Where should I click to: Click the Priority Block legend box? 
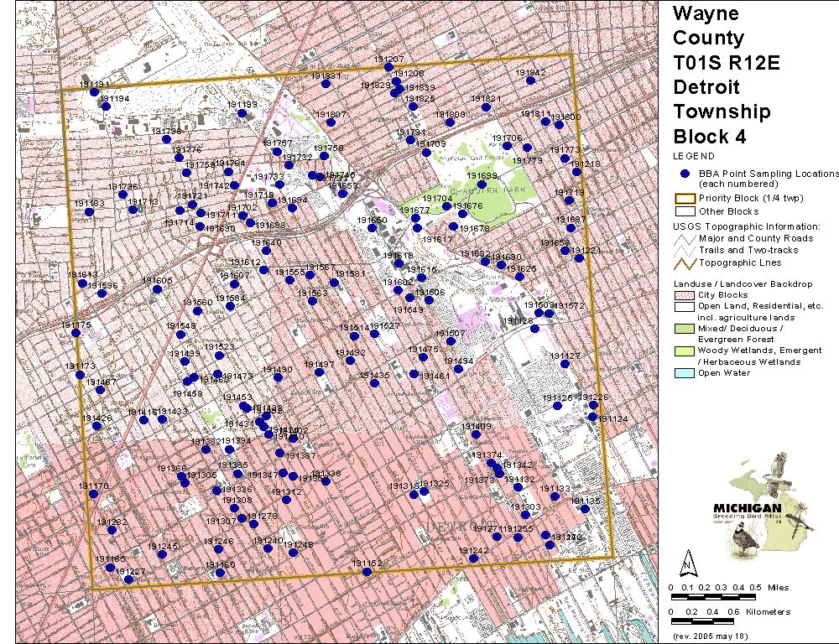[x=685, y=200]
